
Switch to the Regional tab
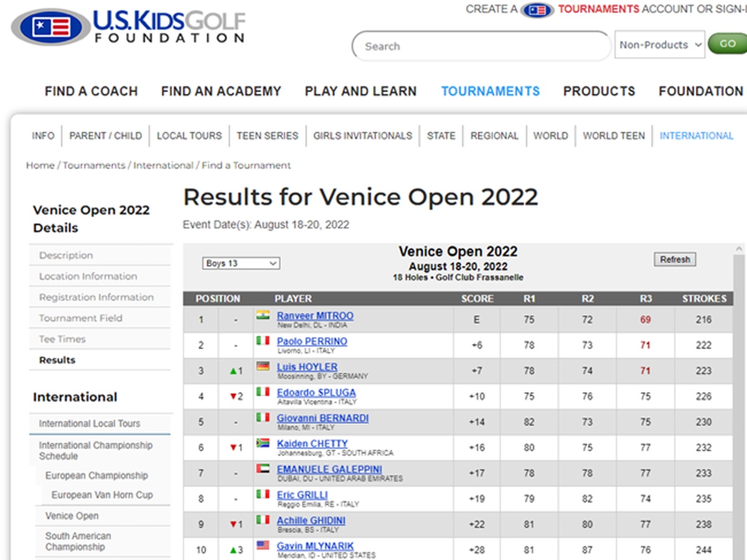pos(494,136)
